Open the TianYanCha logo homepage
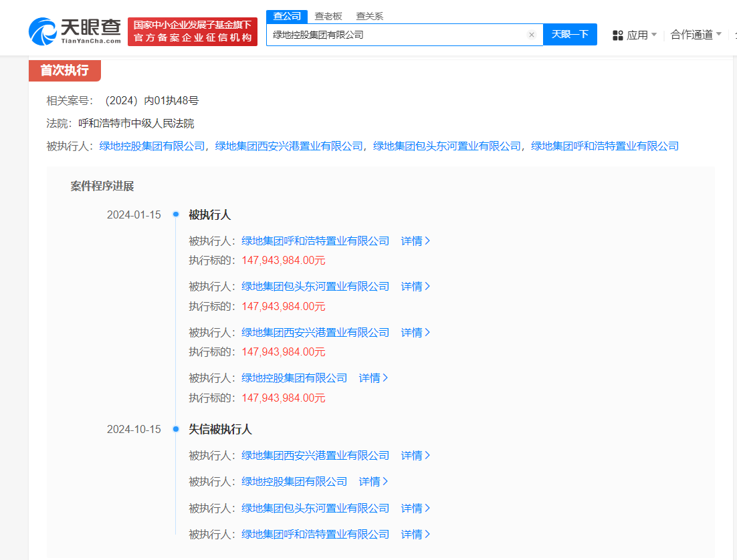This screenshot has height=560, width=737. [x=75, y=31]
